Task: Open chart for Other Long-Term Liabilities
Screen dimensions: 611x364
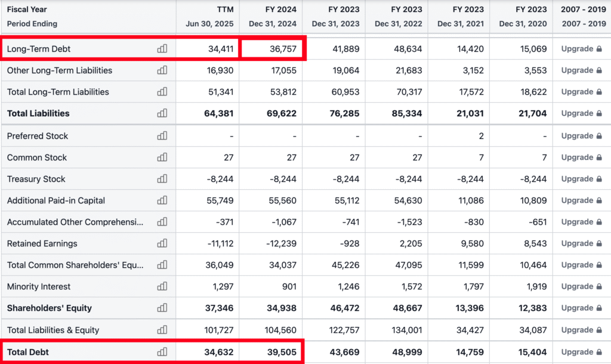Action: pyautogui.click(x=162, y=70)
